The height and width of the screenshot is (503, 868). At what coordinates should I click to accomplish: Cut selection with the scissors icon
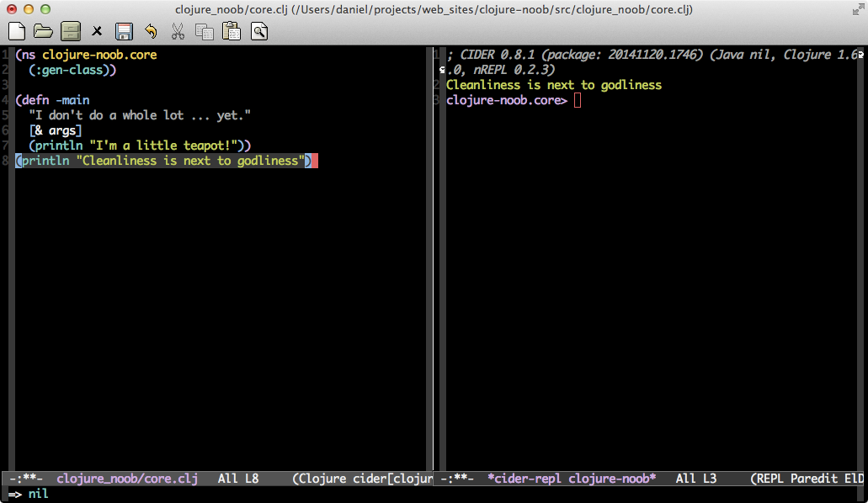[178, 32]
